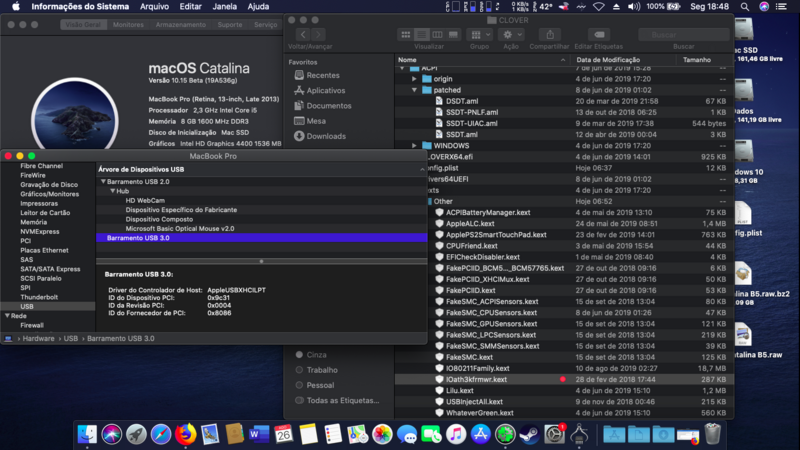This screenshot has height=450, width=800.
Task: Open the Ação gear dropdown
Action: pos(512,35)
